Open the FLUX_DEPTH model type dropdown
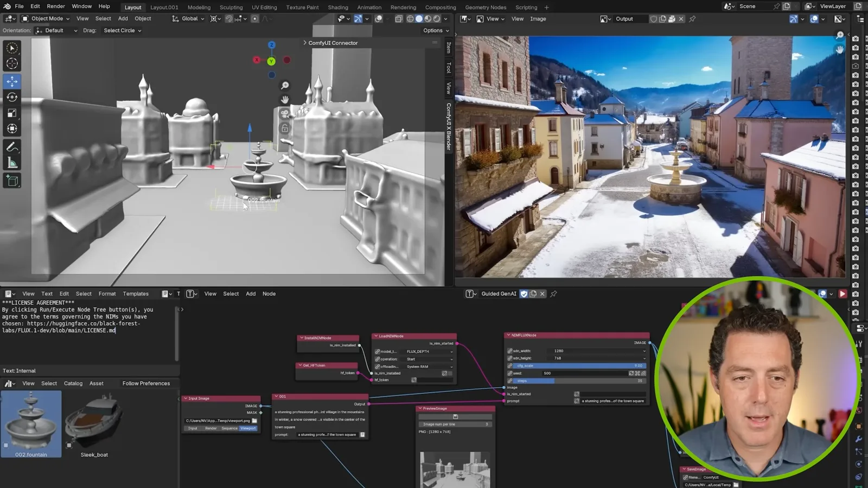This screenshot has height=488, width=868. tap(429, 351)
